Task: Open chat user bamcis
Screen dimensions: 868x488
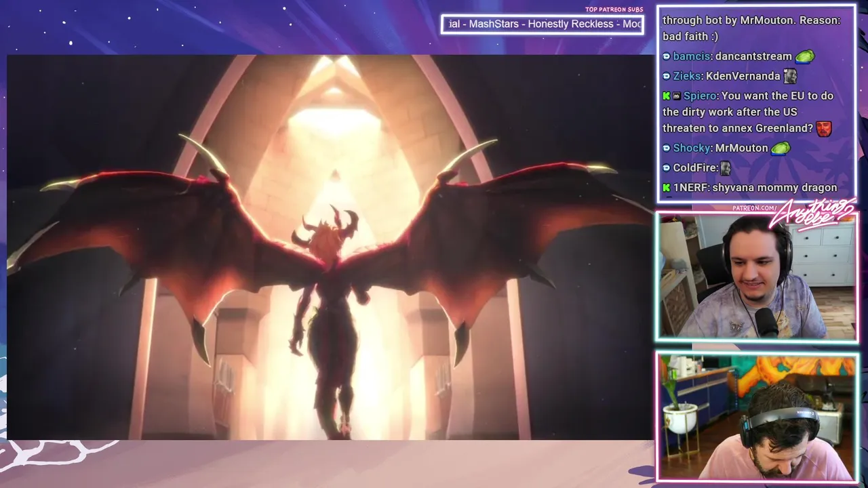Action: click(x=692, y=56)
